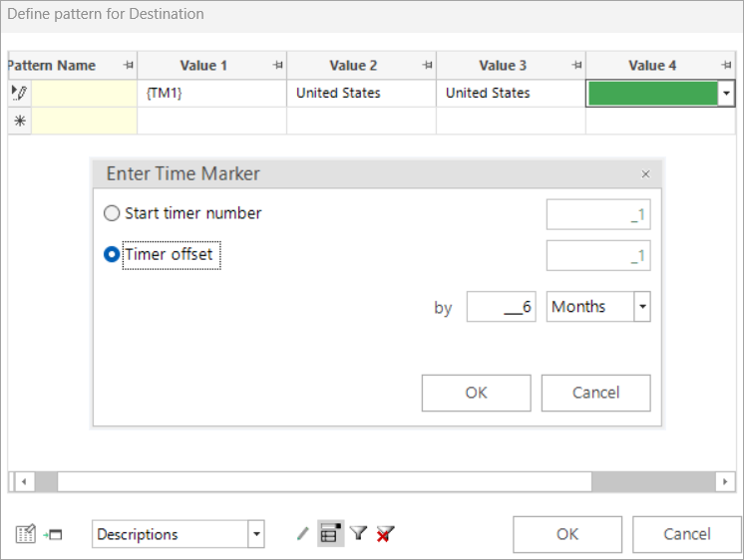Screen dimensions: 744x560
Task: Select the Timer offset radio button
Action: click(112, 255)
